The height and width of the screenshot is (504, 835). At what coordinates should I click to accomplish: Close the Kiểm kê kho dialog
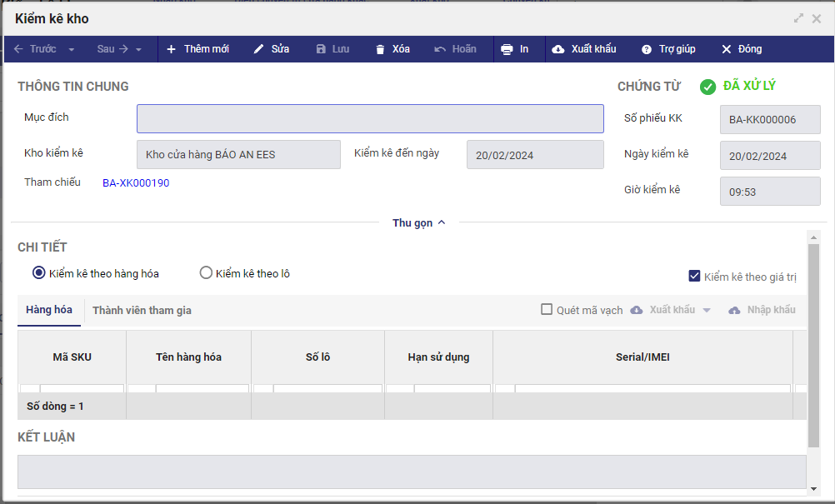point(817,18)
